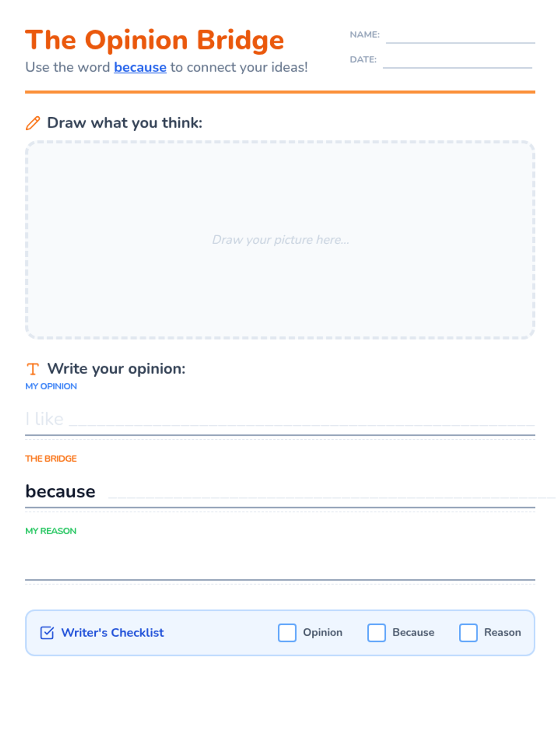Click the My Reason writing line
This screenshot has height=747, width=560.
pyautogui.click(x=280, y=565)
